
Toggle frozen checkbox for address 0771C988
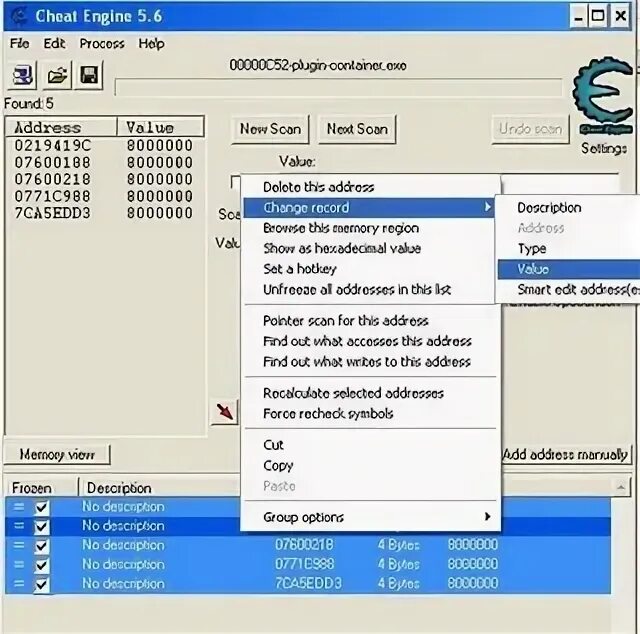[42, 565]
